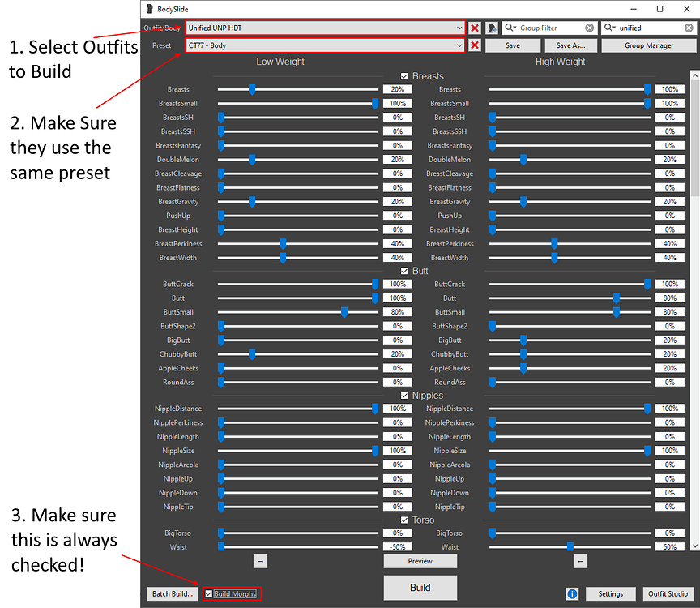Click the low weight 'RoundAss' label
700x608 pixels.
click(x=178, y=383)
